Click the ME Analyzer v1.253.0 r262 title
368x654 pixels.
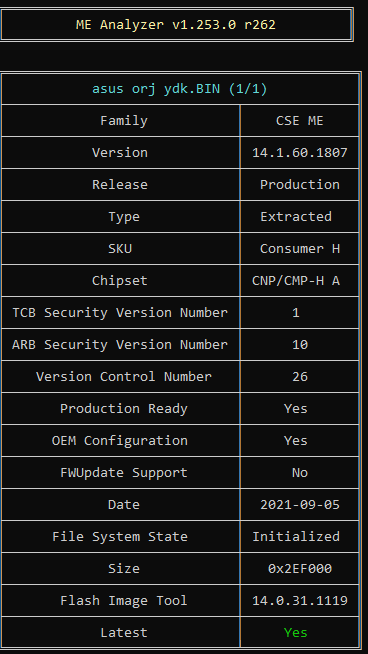(176, 25)
